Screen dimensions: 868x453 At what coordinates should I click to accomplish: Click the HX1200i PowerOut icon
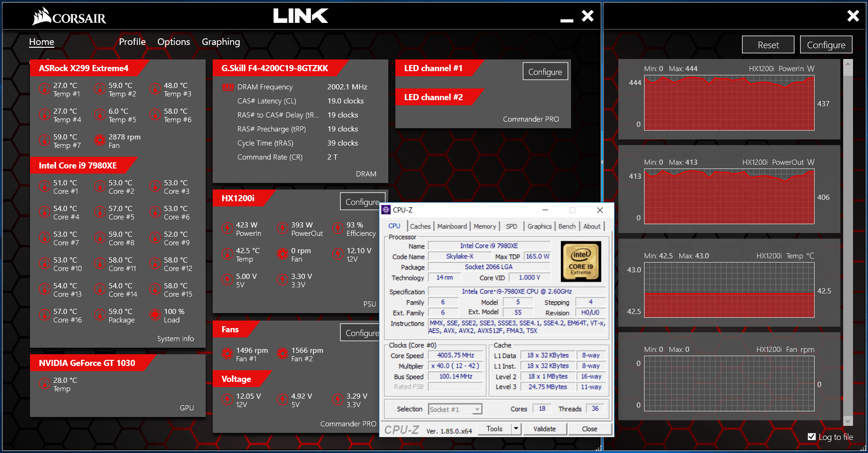(x=282, y=228)
